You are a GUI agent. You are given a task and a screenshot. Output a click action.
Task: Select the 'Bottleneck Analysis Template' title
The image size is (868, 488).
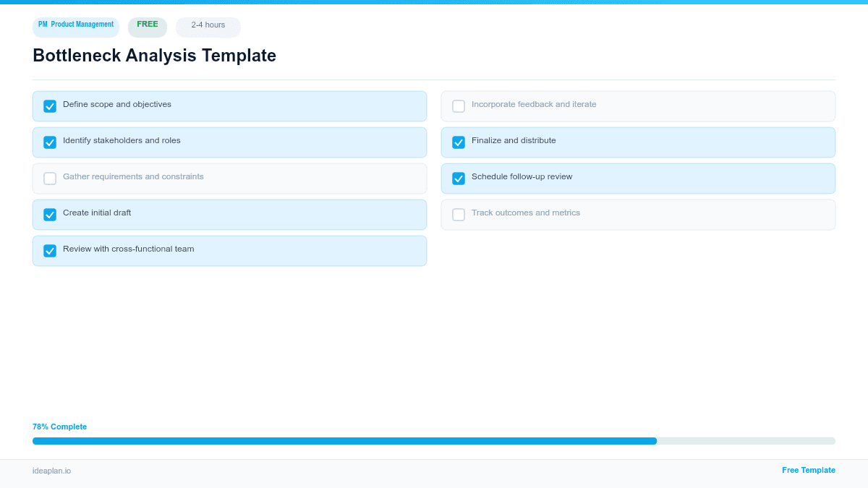tap(154, 56)
